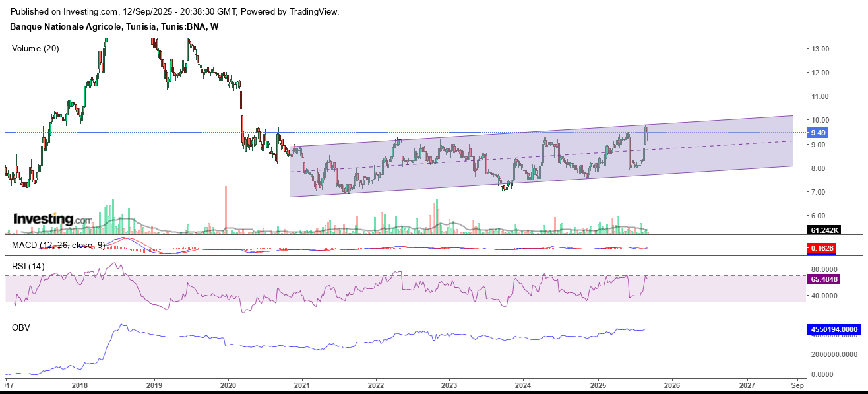868x394 pixels.
Task: Click the 2021 time axis label
Action: (x=302, y=385)
